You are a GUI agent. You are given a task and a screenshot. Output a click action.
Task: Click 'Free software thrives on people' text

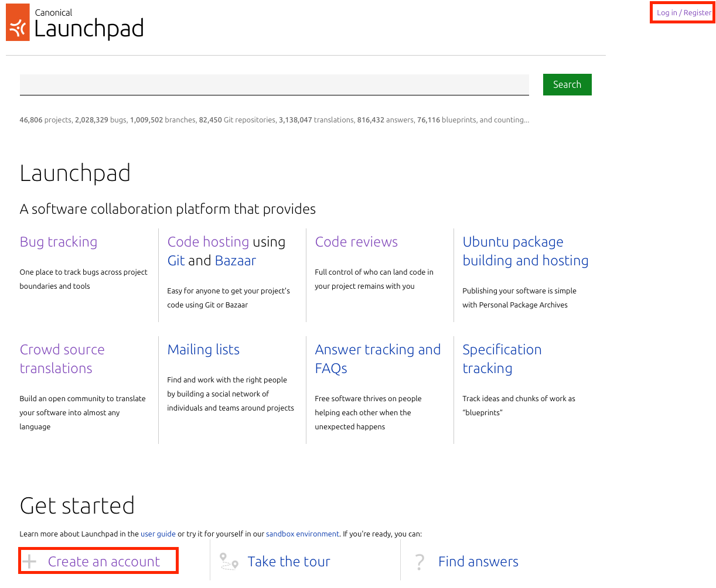369,413
